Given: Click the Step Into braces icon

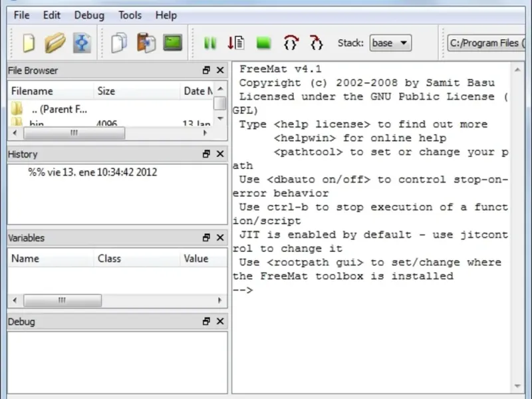Looking at the screenshot, I should click(x=317, y=43).
